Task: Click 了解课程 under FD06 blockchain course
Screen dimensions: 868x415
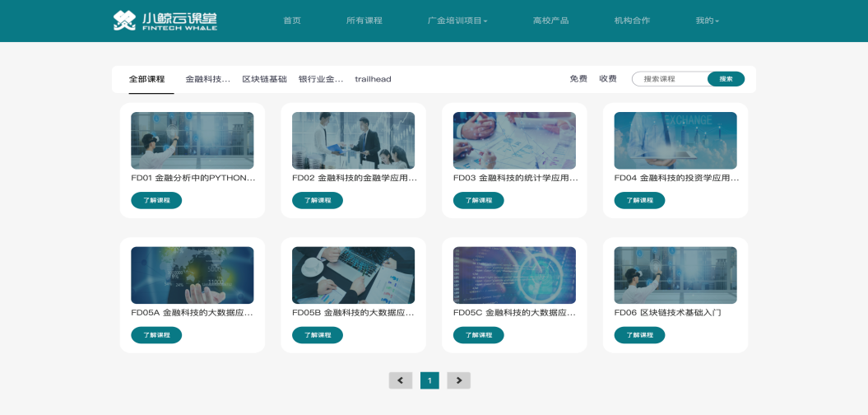Action: [639, 335]
